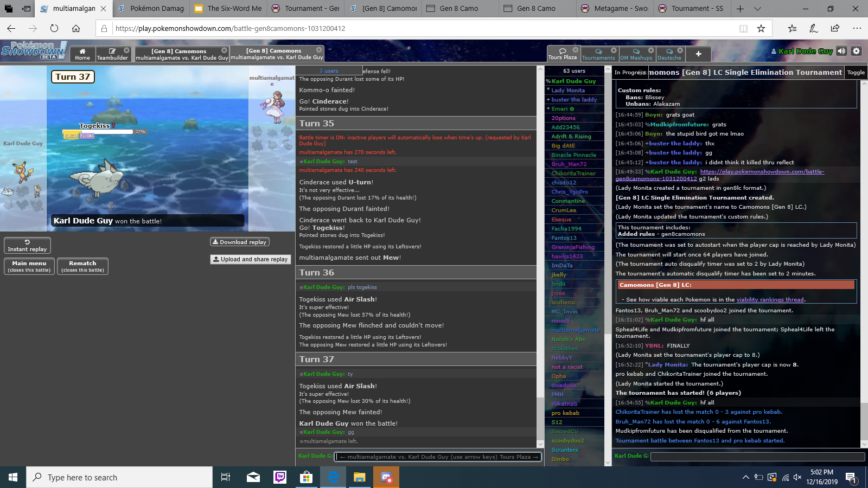Close the OM Mashups room tab
The width and height of the screenshot is (868, 488).
pyautogui.click(x=651, y=50)
